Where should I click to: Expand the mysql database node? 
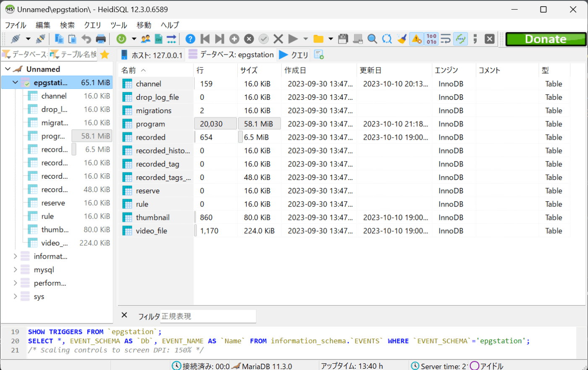[x=16, y=269]
